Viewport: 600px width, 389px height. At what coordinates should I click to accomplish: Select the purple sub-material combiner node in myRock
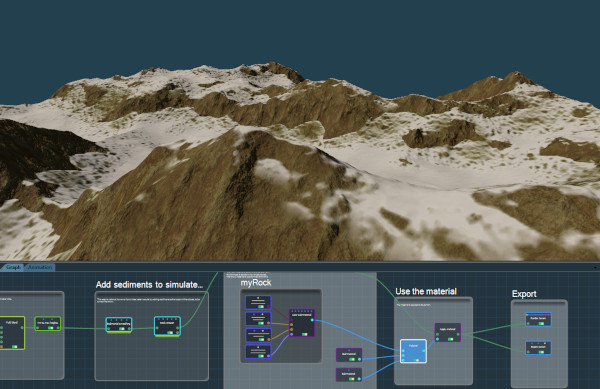coord(302,323)
